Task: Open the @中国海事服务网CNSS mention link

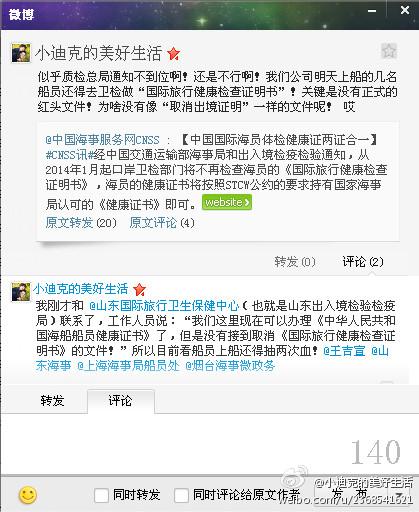Action: pos(103,139)
